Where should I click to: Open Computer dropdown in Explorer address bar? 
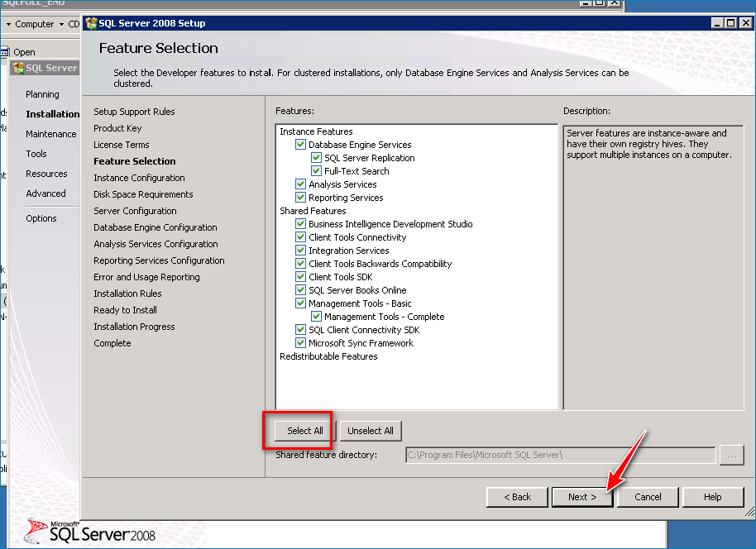click(x=61, y=24)
